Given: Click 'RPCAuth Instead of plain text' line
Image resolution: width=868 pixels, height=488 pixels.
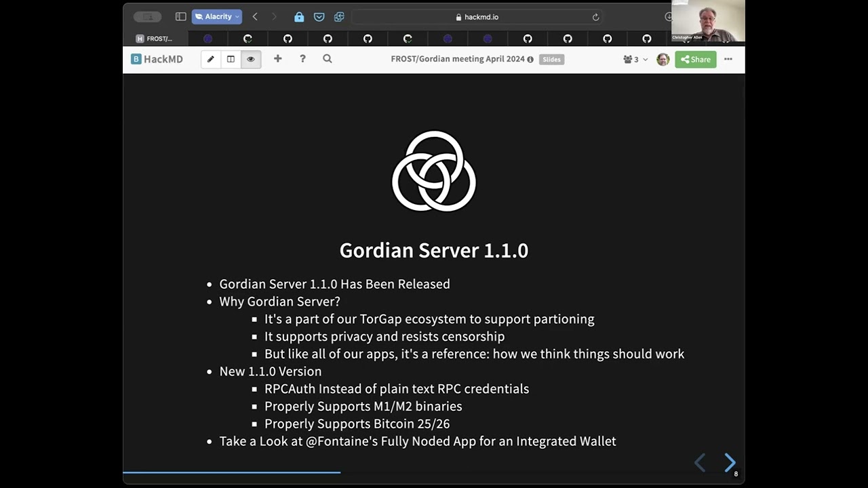Looking at the screenshot, I should tap(397, 389).
